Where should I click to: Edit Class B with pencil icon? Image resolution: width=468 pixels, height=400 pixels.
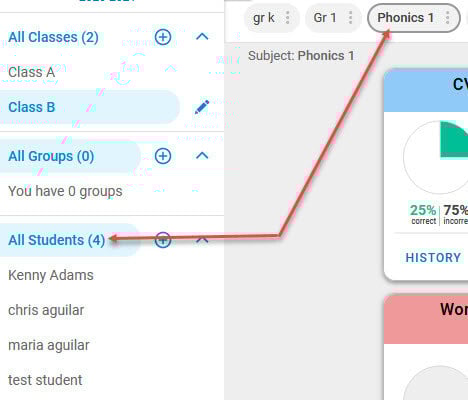[202, 107]
